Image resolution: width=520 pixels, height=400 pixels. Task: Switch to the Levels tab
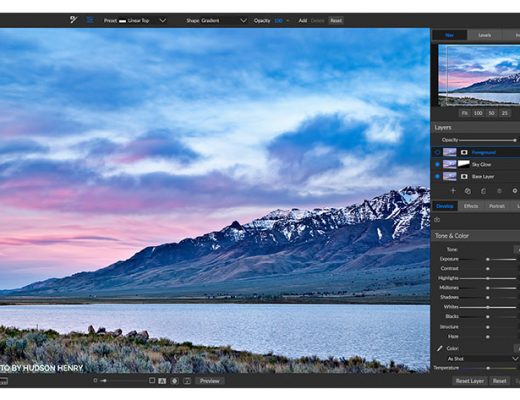(484, 35)
